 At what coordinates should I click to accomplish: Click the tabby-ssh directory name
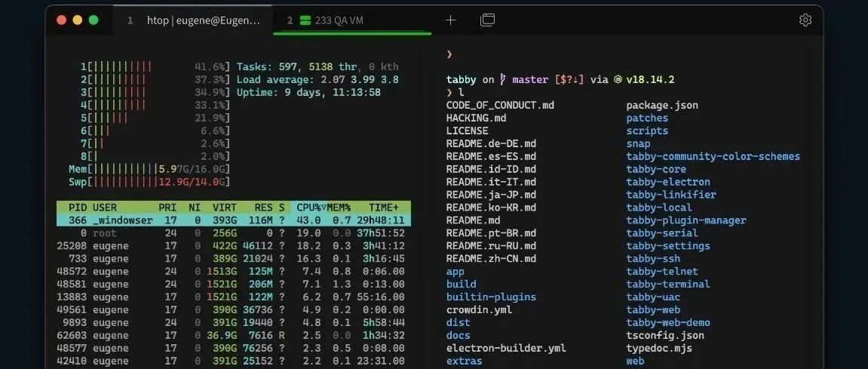pos(653,258)
